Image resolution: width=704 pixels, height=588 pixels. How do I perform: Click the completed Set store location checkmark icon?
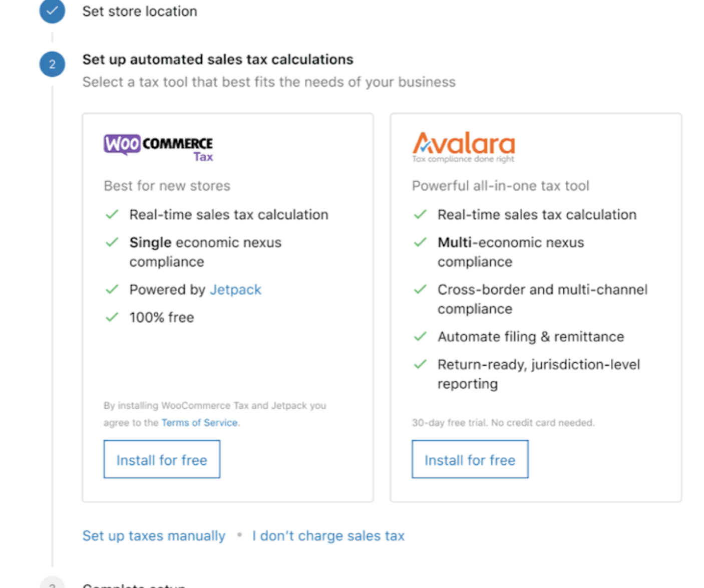pos(52,11)
